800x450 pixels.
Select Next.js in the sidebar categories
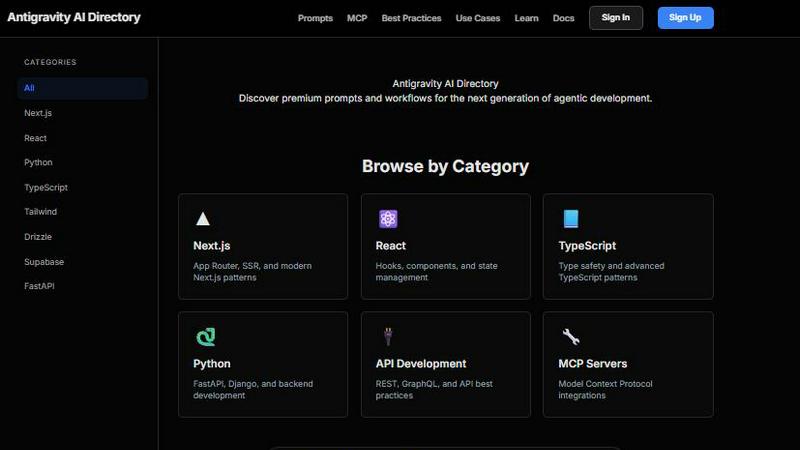38,113
